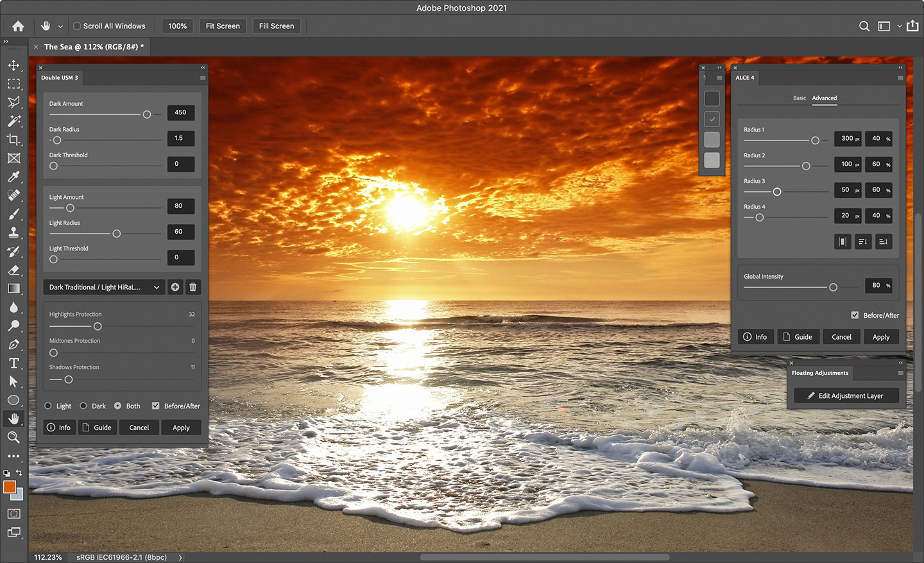Pick the Brush tool
Screen dimensions: 924x563
[14, 214]
